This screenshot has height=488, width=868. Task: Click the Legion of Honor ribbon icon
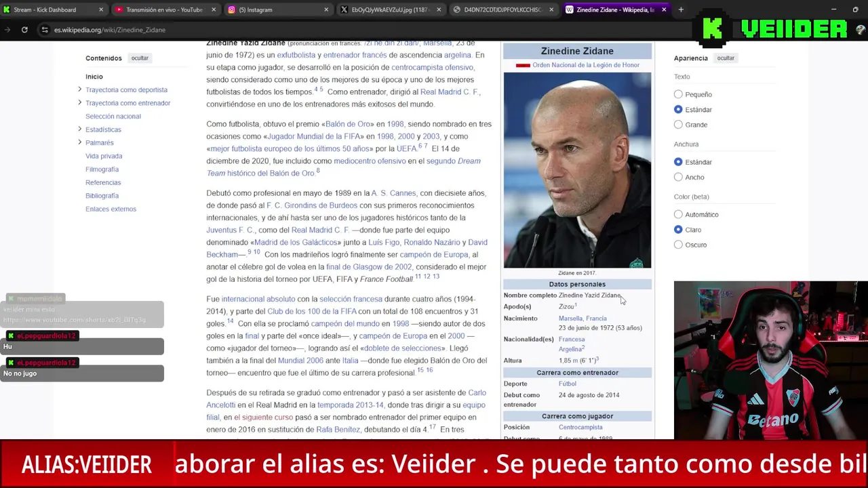tap(523, 66)
